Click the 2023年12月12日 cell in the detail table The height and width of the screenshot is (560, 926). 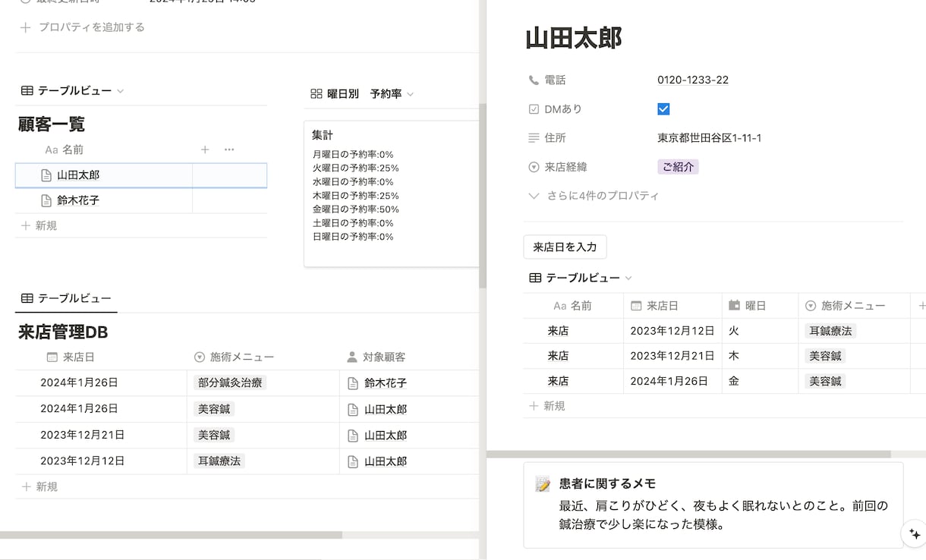pos(672,331)
